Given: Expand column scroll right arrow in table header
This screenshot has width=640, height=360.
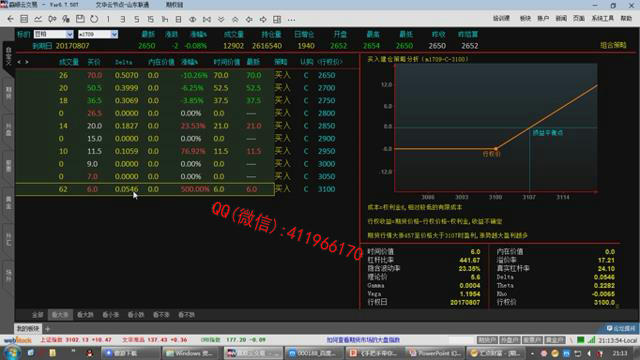Looking at the screenshot, I should 27,62.
